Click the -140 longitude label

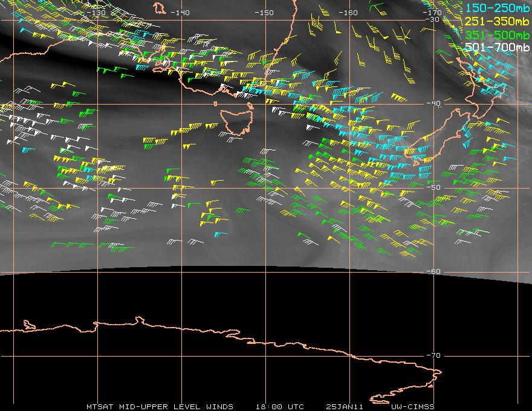click(x=180, y=13)
